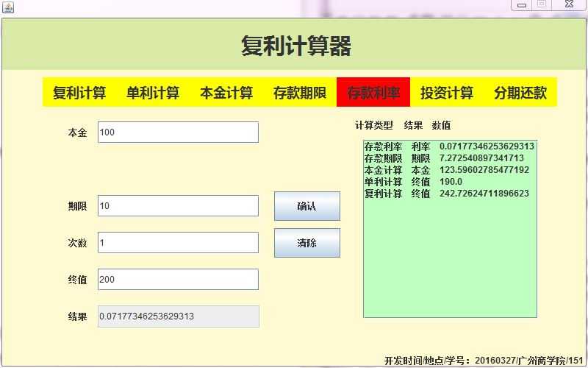
Task: Click the 复利计算 row in history list
Action: (x=449, y=194)
